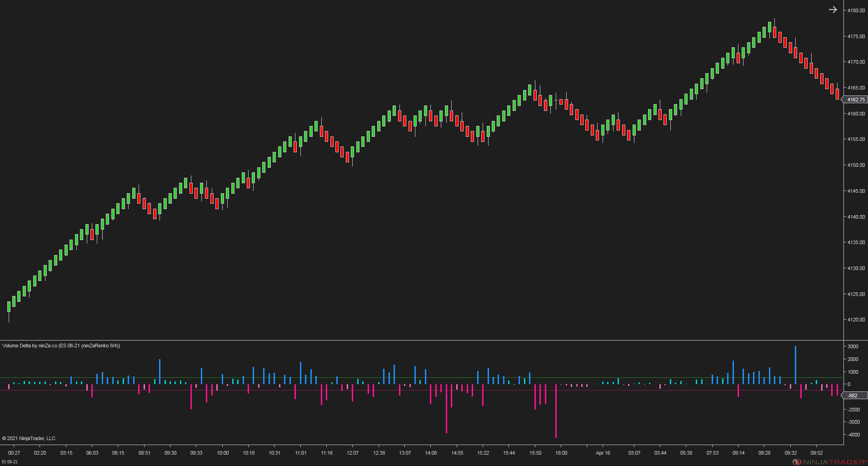The height and width of the screenshot is (466, 868).
Task: Click the 00:27 time axis label
Action: [14, 453]
